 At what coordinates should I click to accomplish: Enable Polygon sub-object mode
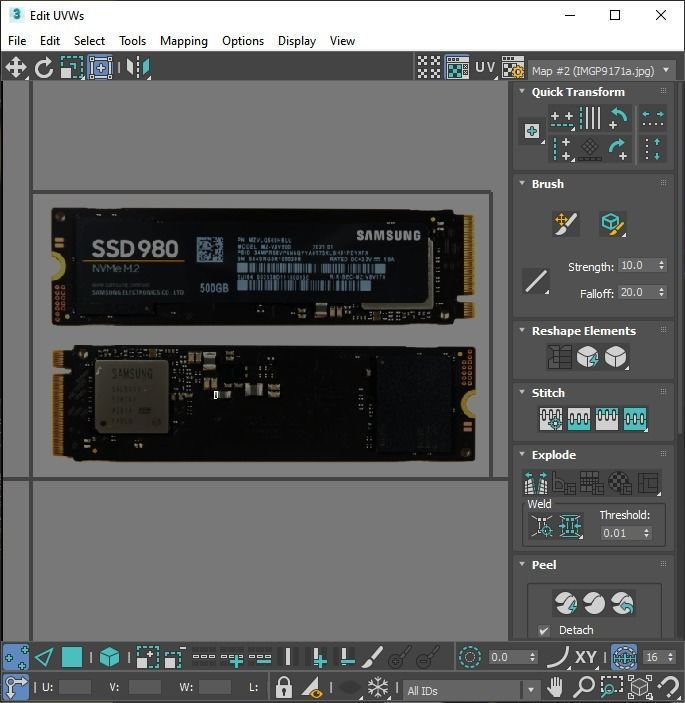click(x=72, y=657)
